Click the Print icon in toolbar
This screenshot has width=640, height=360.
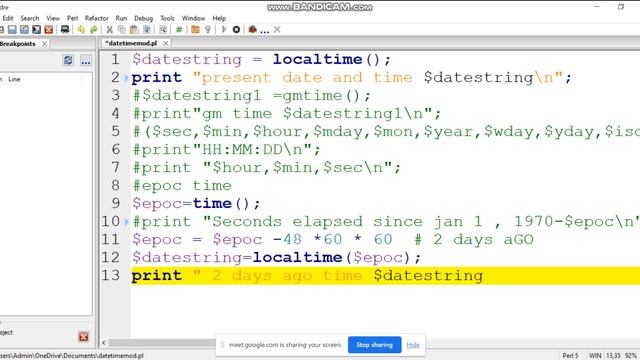[65, 29]
